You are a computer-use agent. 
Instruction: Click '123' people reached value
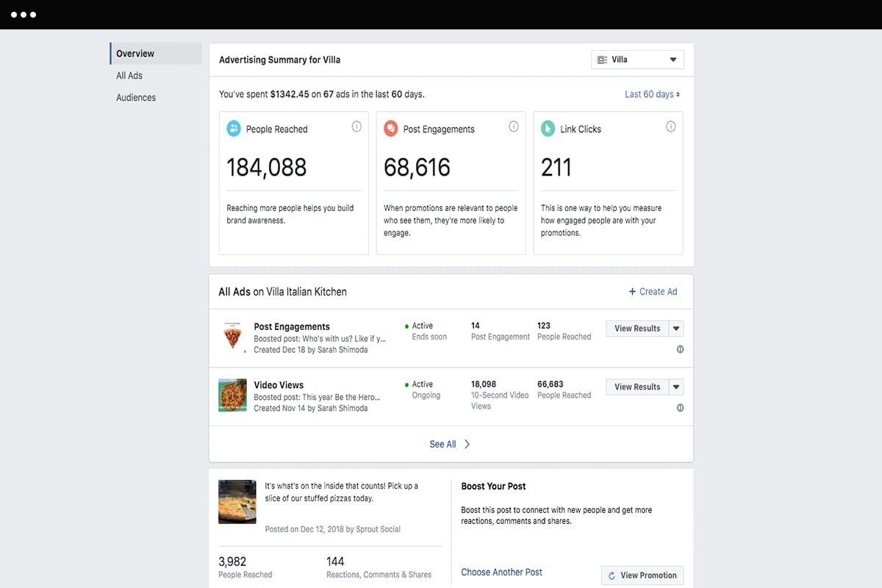click(x=544, y=326)
